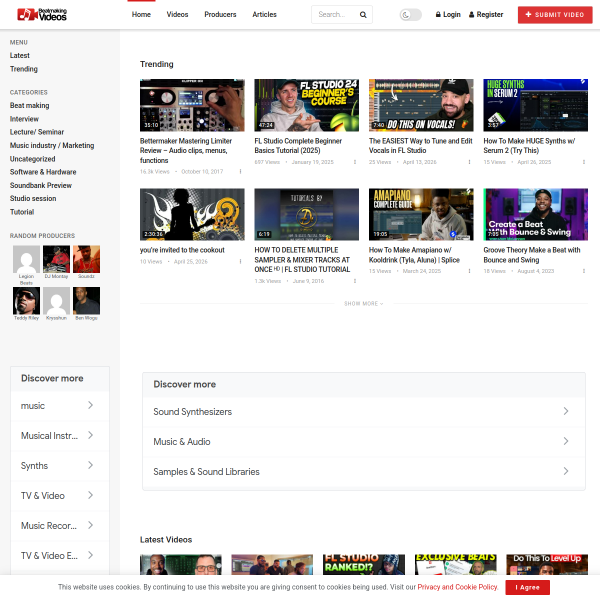
Task: Open options menu for How To Make Amapiano video
Action: pyautogui.click(x=469, y=271)
